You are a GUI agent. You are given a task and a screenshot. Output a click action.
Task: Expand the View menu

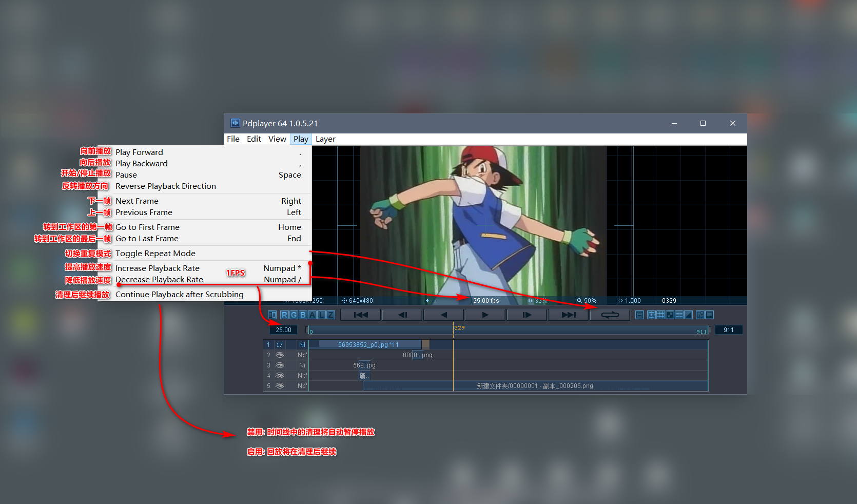[277, 139]
